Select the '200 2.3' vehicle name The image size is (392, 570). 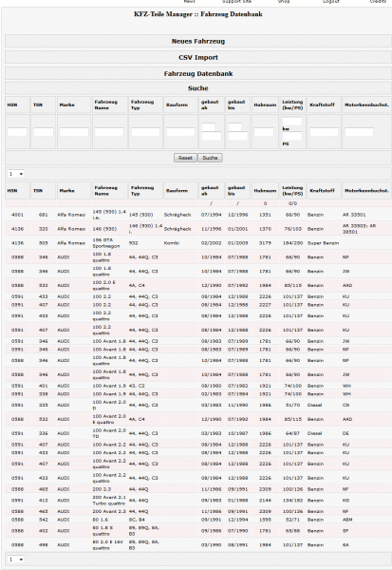tap(102, 489)
